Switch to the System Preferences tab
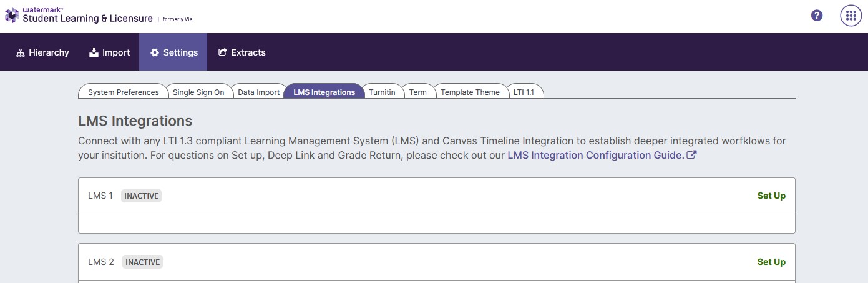Viewport: 868px width, 283px height. 124,92
